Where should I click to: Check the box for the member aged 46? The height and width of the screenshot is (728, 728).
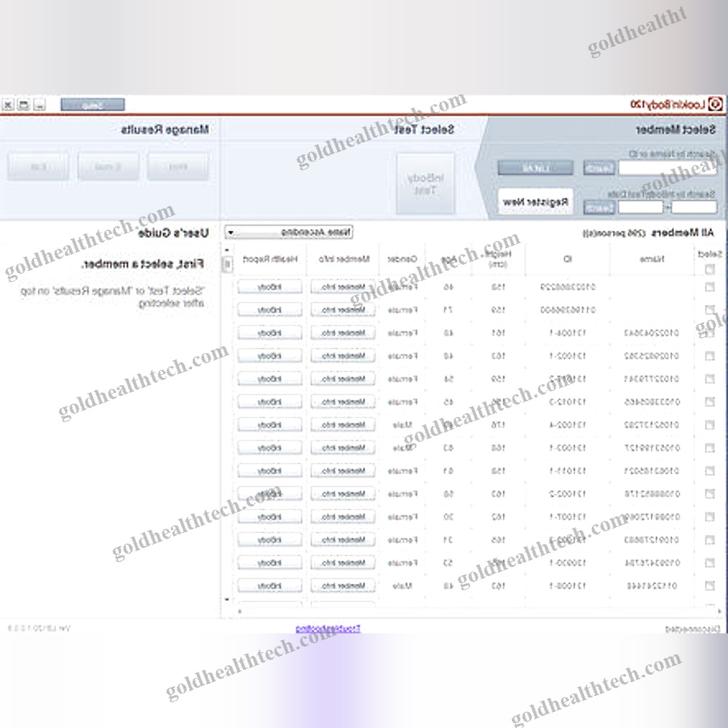709,287
